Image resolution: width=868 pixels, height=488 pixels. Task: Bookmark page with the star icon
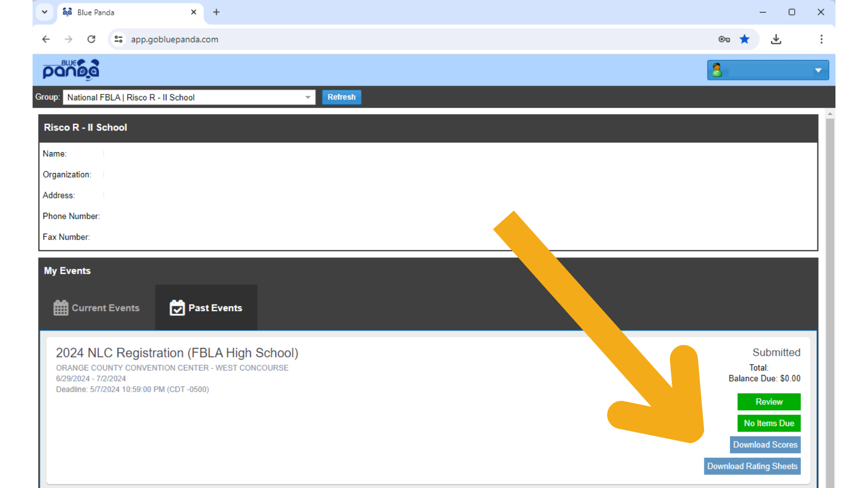click(x=745, y=39)
